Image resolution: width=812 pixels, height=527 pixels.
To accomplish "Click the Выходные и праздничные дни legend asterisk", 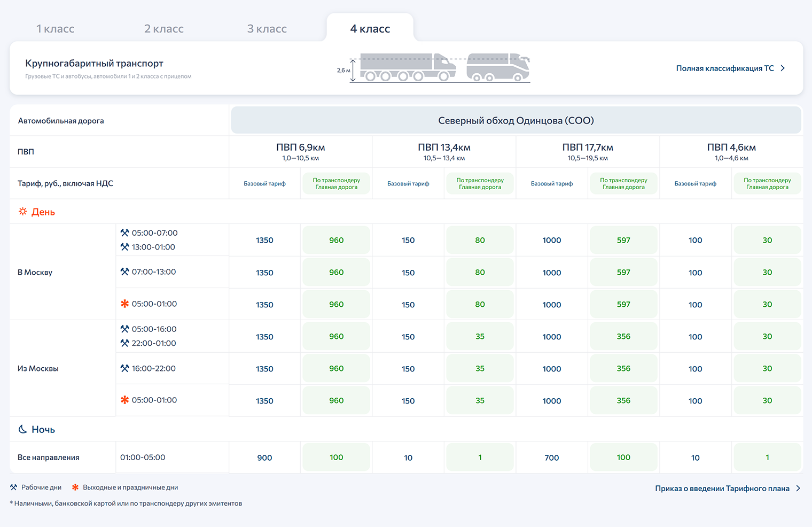I will (75, 487).
